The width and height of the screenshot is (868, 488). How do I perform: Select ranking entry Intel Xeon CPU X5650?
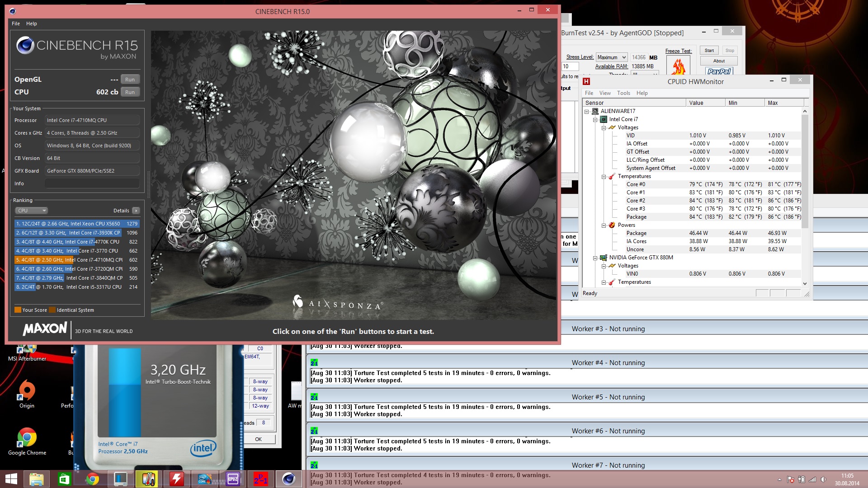pos(77,224)
